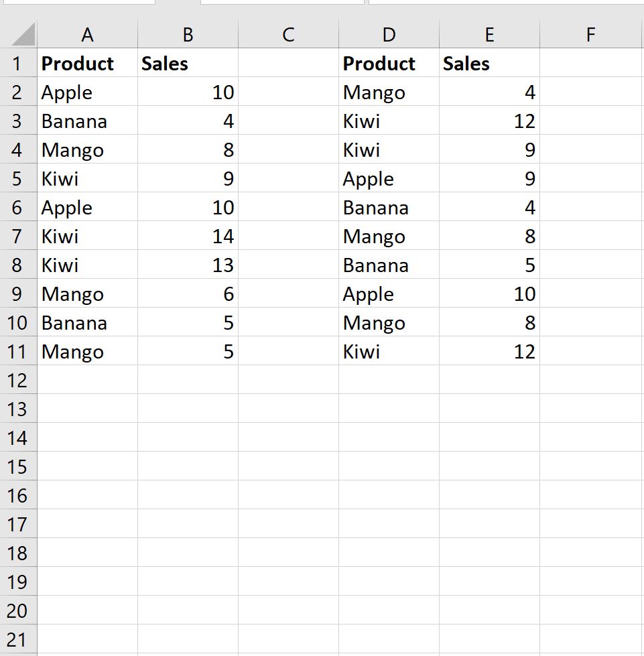
Task: Select cell A9 containing Mango
Action: (87, 293)
